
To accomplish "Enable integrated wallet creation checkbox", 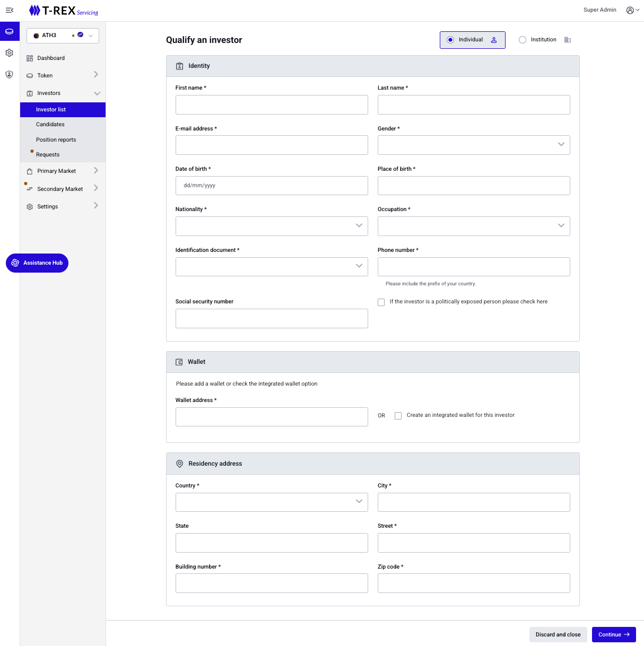I will pyautogui.click(x=398, y=416).
